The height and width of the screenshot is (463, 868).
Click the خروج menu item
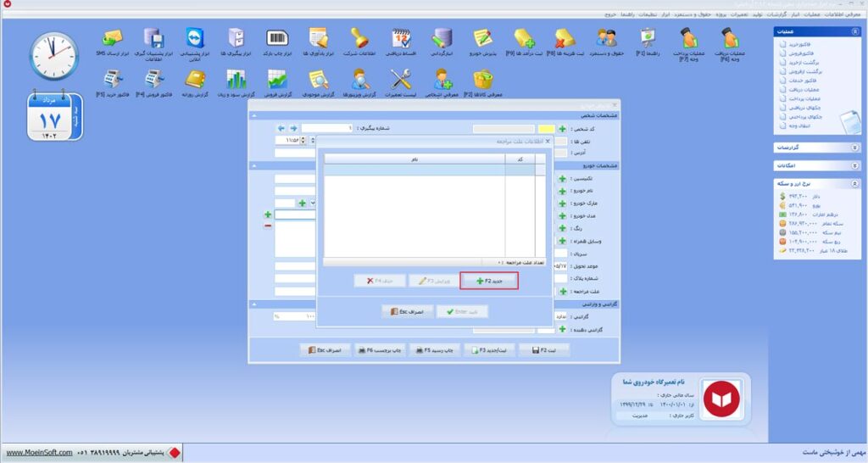[610, 14]
